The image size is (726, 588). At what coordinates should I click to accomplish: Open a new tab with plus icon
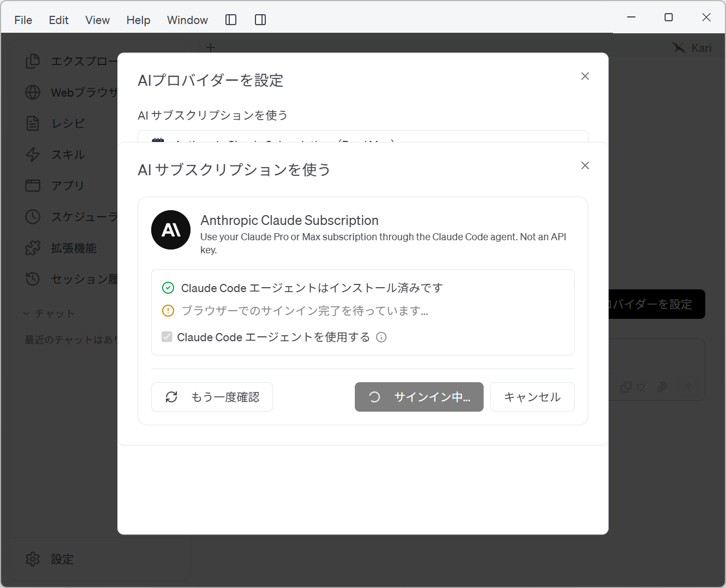coord(211,47)
